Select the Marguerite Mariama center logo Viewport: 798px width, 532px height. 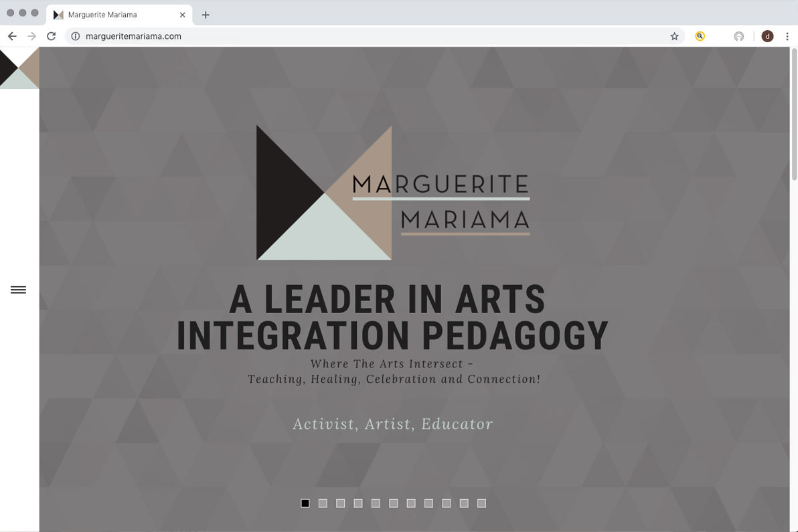pos(392,193)
